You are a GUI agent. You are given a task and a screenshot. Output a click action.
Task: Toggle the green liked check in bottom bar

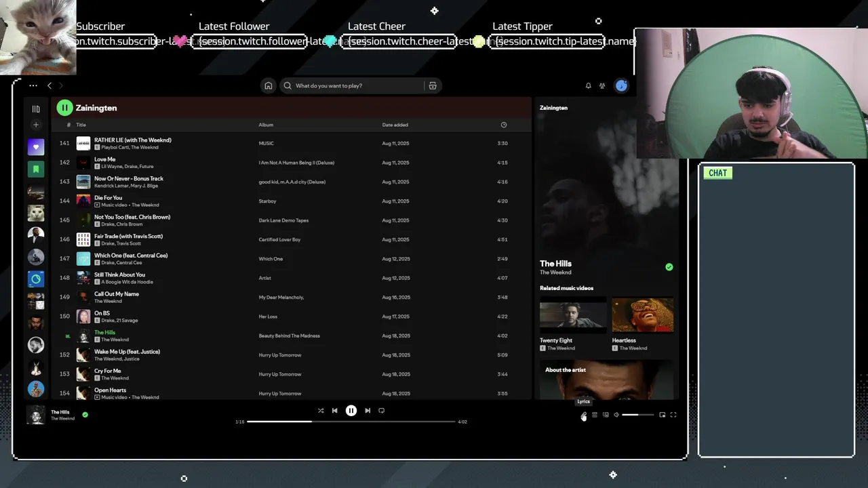click(x=85, y=414)
